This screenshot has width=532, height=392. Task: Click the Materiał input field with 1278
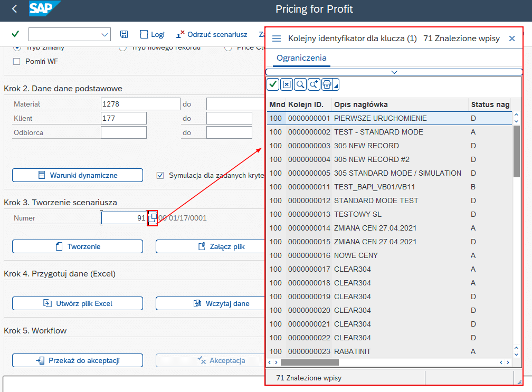tap(140, 104)
